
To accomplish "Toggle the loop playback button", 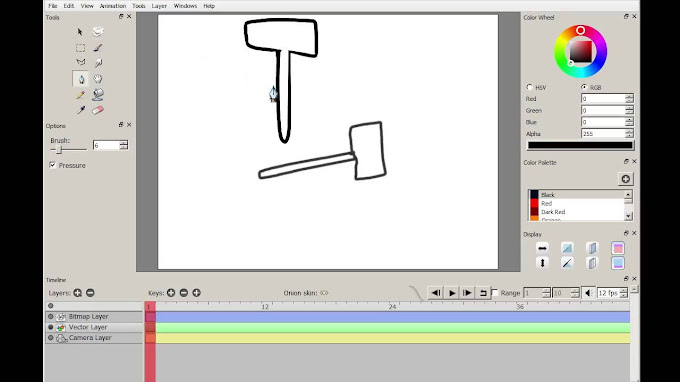I will (483, 293).
